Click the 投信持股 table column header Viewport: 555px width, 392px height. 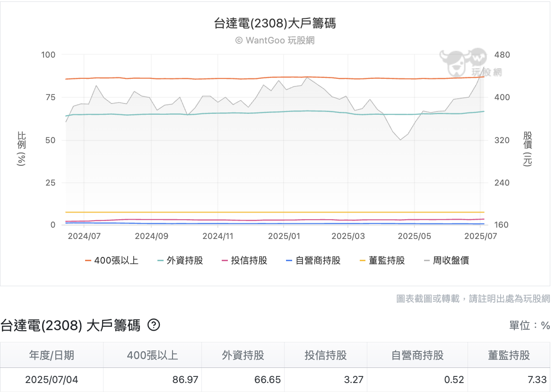(326, 355)
